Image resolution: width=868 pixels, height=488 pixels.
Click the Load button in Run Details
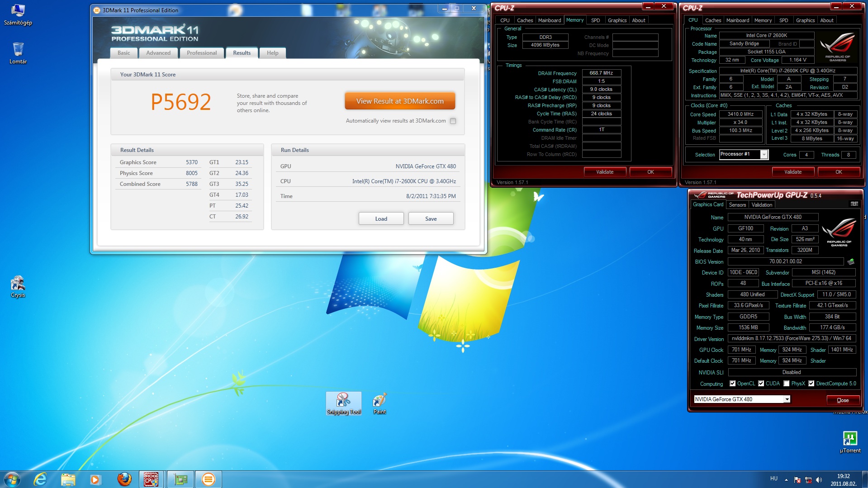point(381,219)
